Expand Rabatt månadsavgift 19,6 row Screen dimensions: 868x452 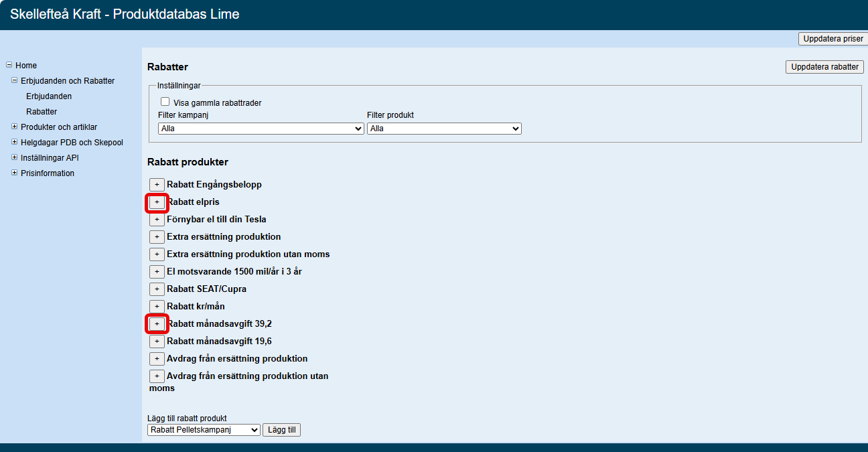[x=157, y=341]
